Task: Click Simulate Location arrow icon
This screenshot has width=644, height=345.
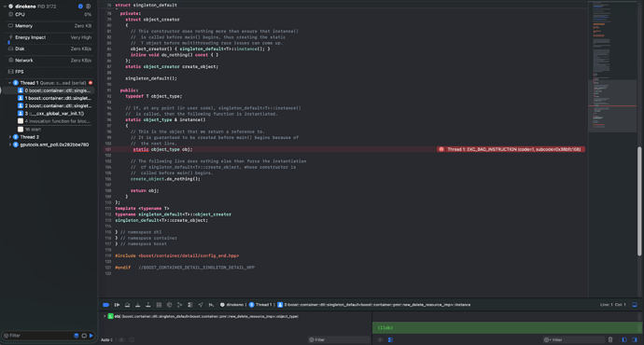Action: (201, 305)
